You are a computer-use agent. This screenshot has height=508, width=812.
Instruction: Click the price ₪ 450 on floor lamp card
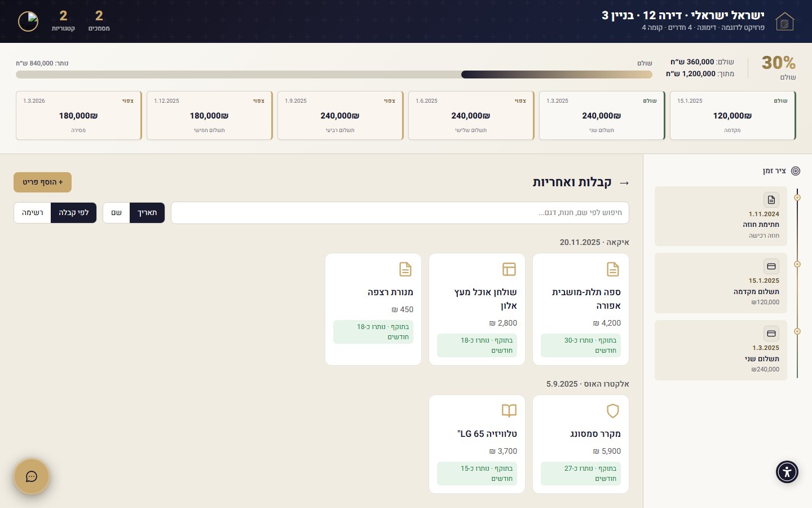pos(403,310)
